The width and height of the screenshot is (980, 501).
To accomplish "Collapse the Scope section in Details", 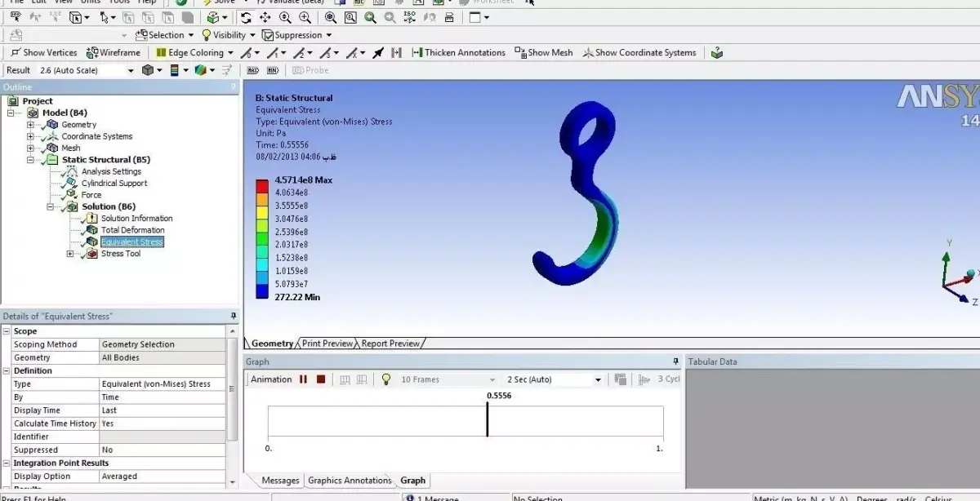I will (6, 331).
